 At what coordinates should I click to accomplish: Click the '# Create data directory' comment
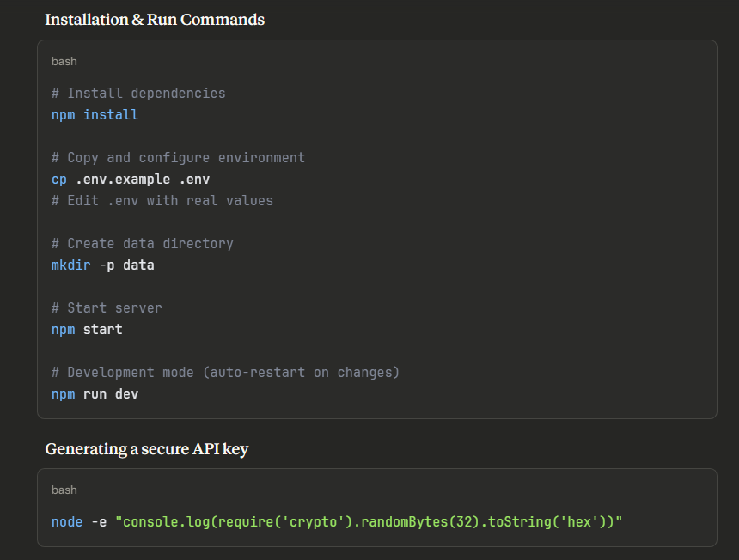click(142, 243)
